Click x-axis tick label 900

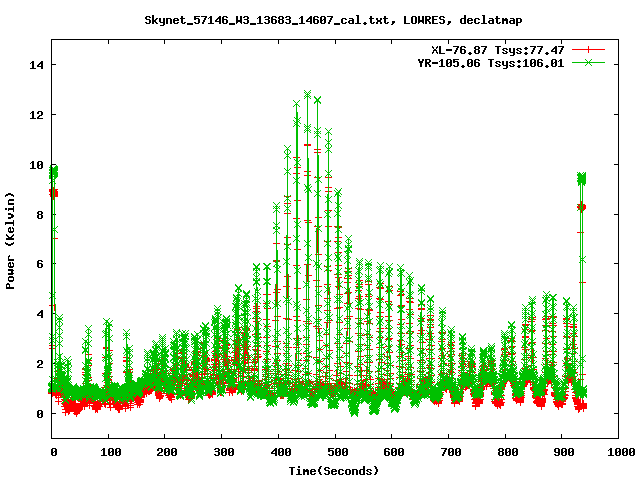click(564, 452)
